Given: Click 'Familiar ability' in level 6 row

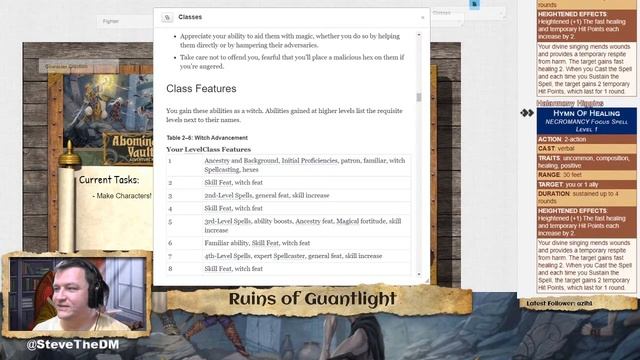Looking at the screenshot, I should [x=227, y=243].
